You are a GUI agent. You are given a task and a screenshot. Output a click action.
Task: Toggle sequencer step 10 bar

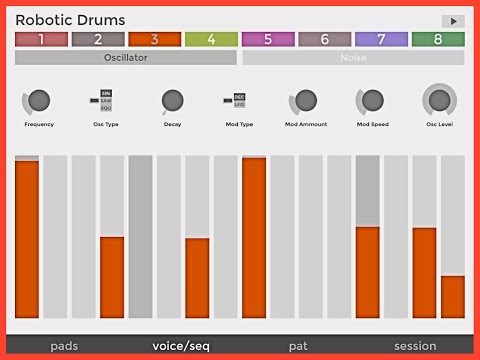point(282,236)
